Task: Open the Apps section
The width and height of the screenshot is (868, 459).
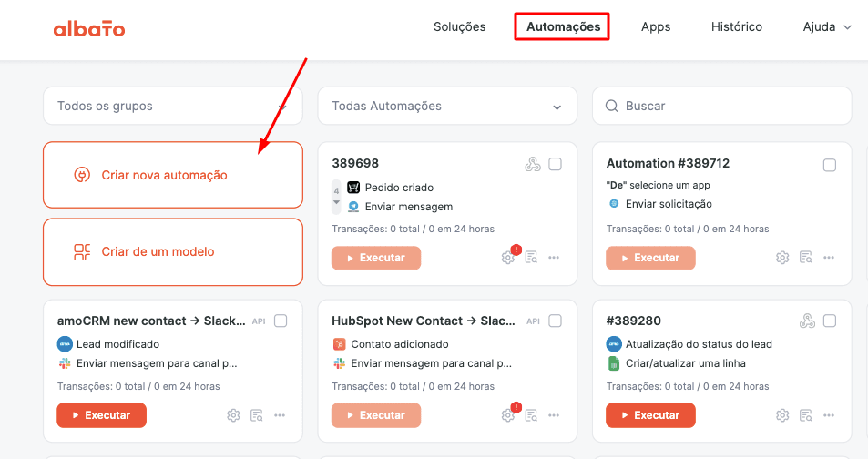Action: [x=656, y=26]
